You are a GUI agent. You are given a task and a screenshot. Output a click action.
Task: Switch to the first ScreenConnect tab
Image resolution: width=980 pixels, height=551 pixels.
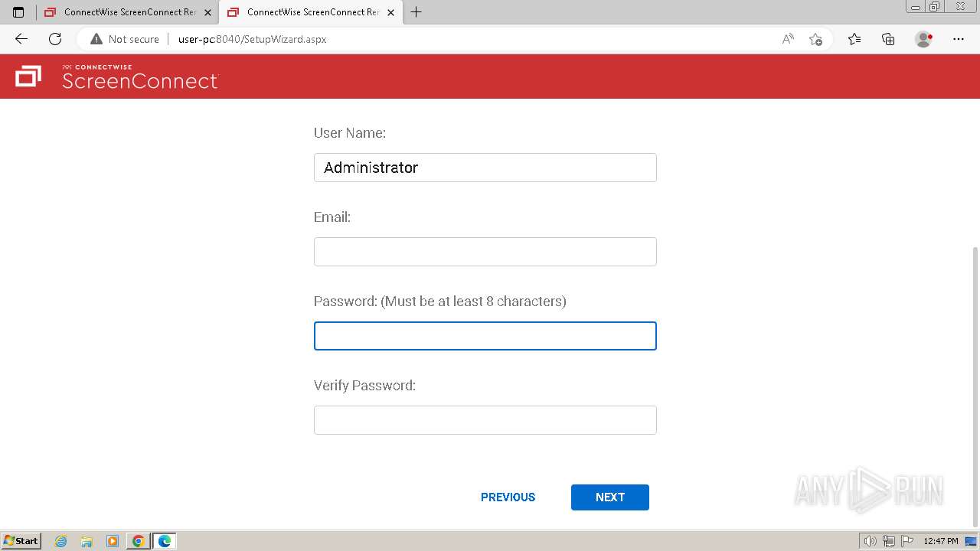pos(126,12)
